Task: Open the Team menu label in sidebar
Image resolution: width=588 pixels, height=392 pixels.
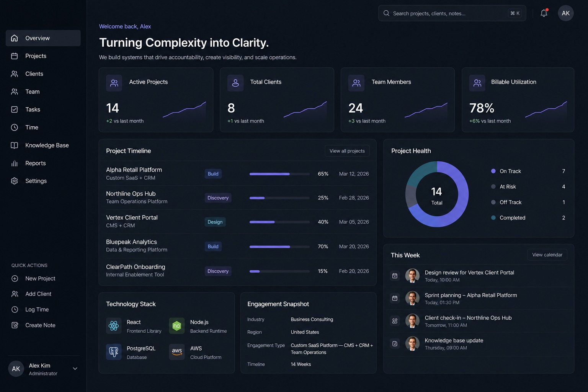Action: point(33,92)
